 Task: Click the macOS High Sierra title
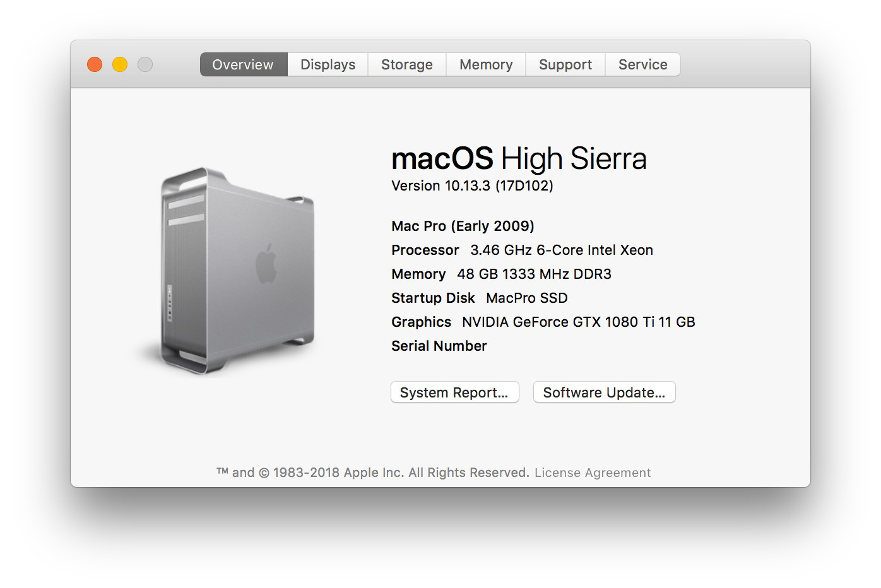point(519,158)
